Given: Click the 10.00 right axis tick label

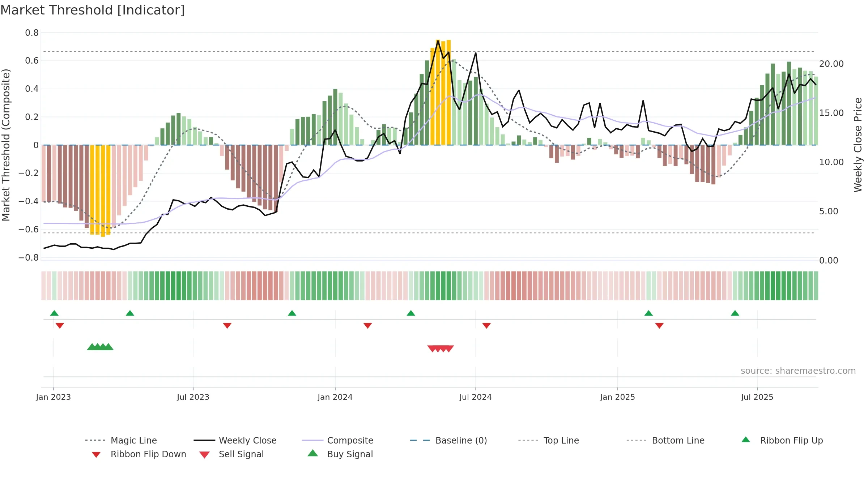Looking at the screenshot, I should tap(831, 162).
